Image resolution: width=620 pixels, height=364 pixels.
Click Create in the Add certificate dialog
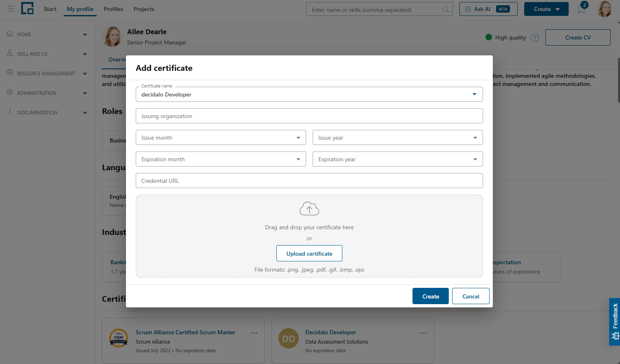click(x=430, y=296)
